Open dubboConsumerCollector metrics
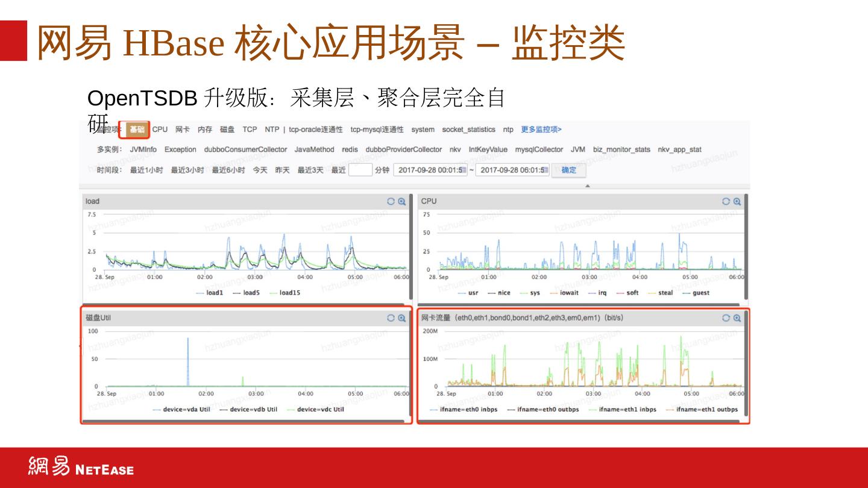The image size is (868, 488). (x=245, y=149)
